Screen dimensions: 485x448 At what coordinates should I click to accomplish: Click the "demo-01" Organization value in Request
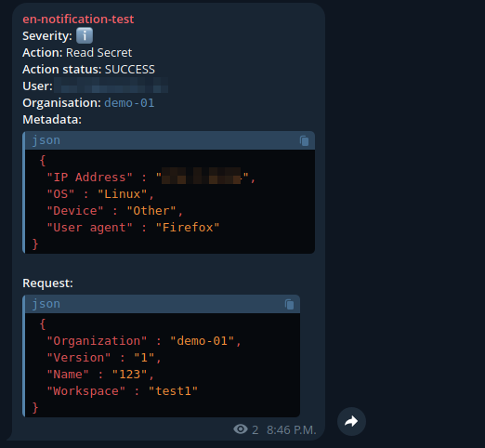pos(202,341)
